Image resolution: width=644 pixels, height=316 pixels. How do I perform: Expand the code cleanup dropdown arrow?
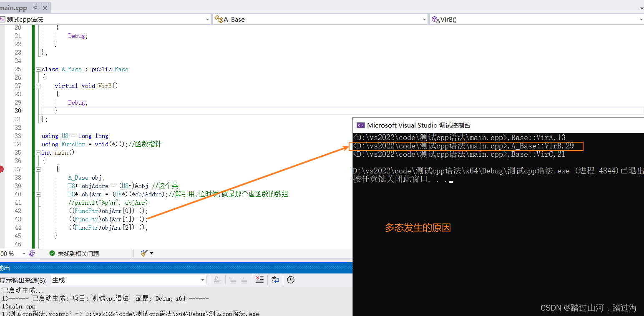point(151,253)
